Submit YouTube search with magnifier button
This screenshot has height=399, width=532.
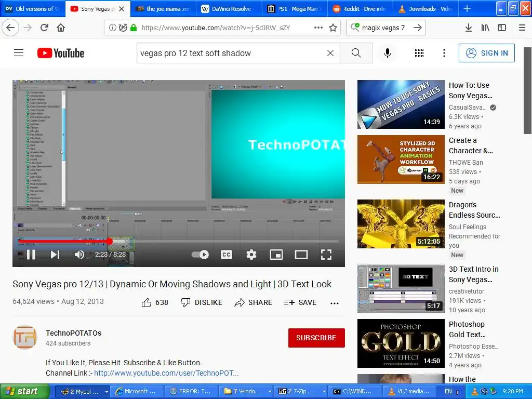click(x=356, y=53)
